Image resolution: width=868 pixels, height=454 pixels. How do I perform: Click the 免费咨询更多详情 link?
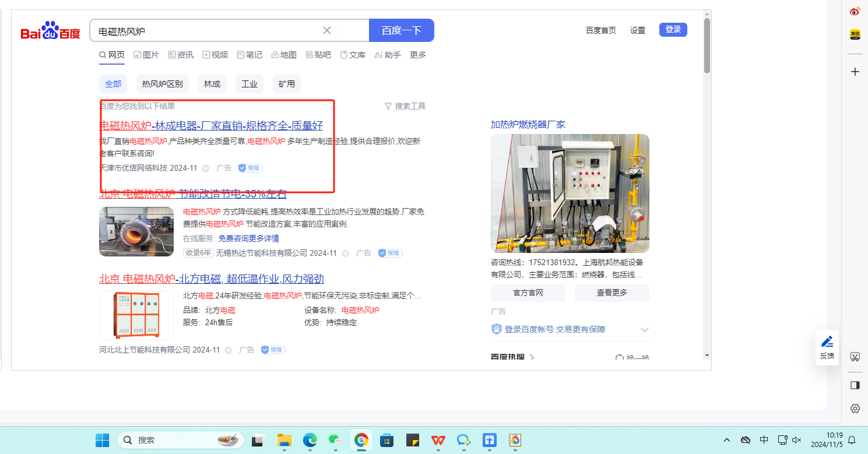248,238
